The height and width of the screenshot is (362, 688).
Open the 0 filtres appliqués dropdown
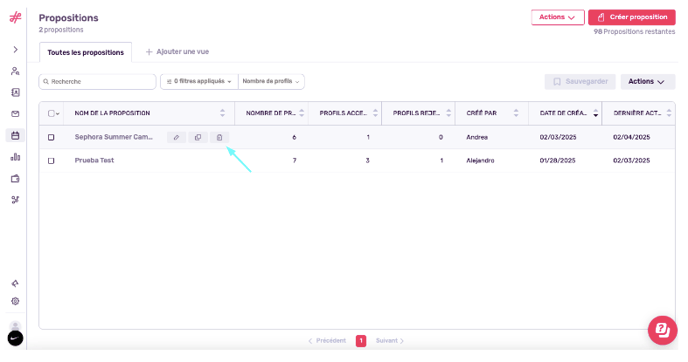click(199, 82)
